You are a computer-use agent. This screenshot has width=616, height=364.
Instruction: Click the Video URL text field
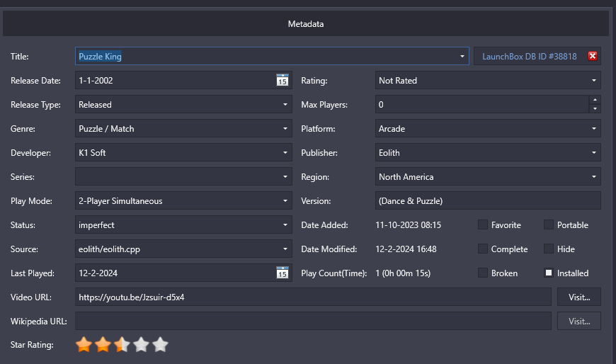point(313,297)
